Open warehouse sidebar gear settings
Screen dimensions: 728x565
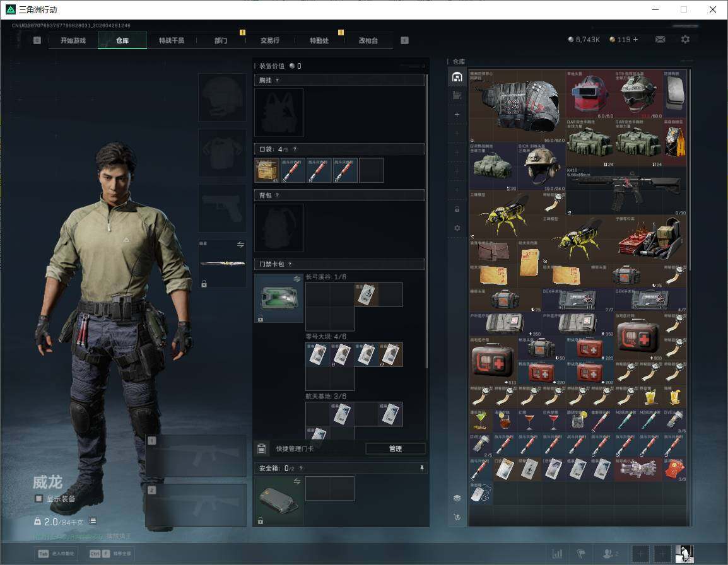coord(457,228)
